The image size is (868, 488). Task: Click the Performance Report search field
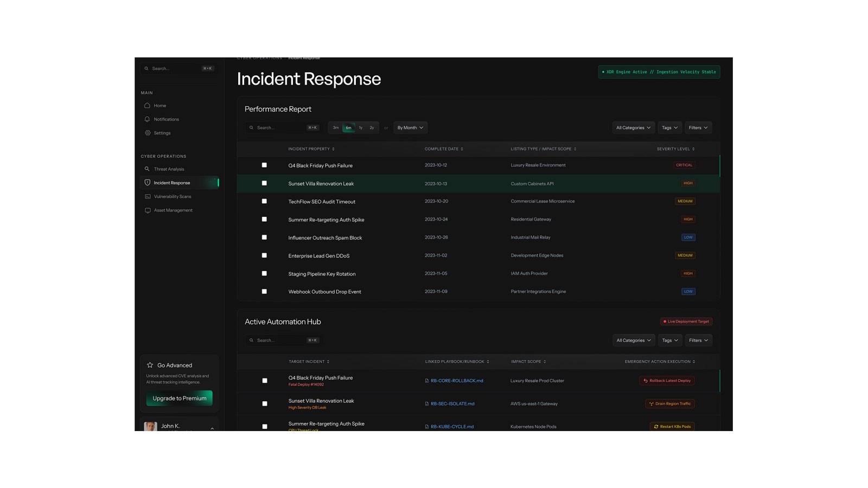283,127
